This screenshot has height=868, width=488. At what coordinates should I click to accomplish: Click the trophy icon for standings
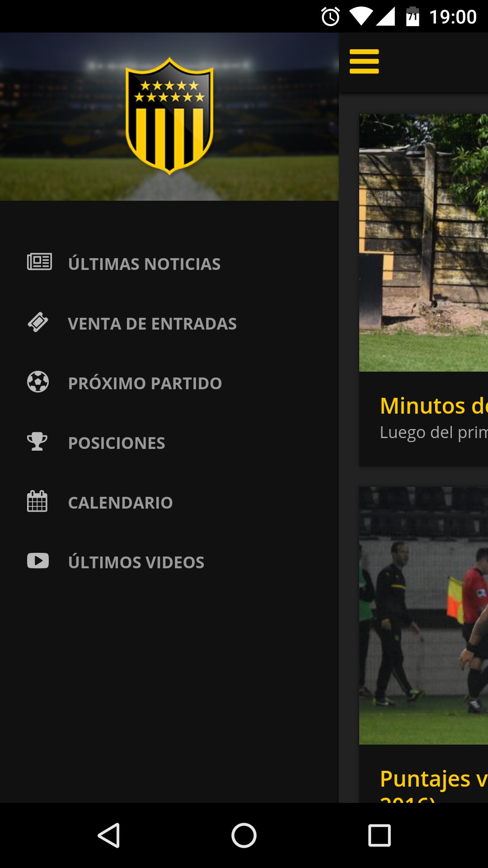(37, 441)
